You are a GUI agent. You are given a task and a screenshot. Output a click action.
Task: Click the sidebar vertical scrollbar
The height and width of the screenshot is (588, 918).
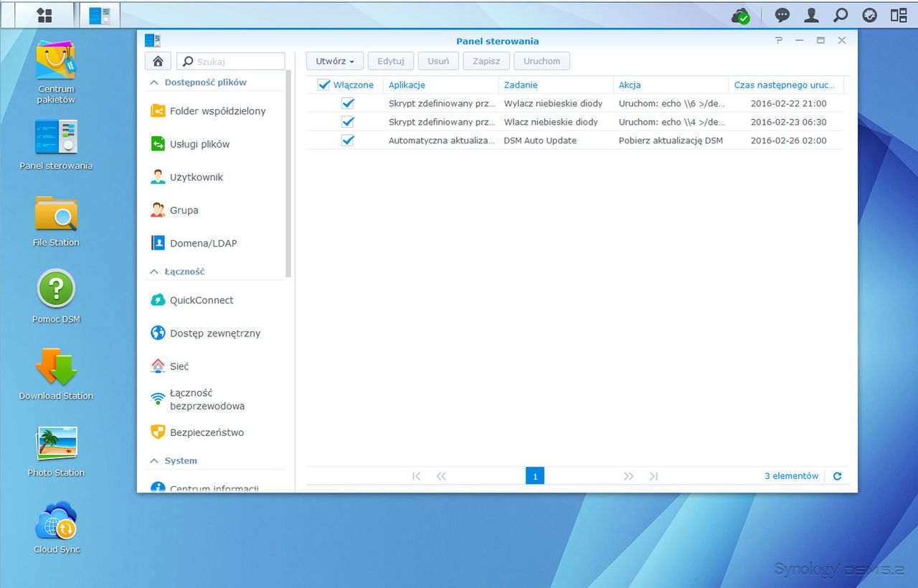(288, 174)
